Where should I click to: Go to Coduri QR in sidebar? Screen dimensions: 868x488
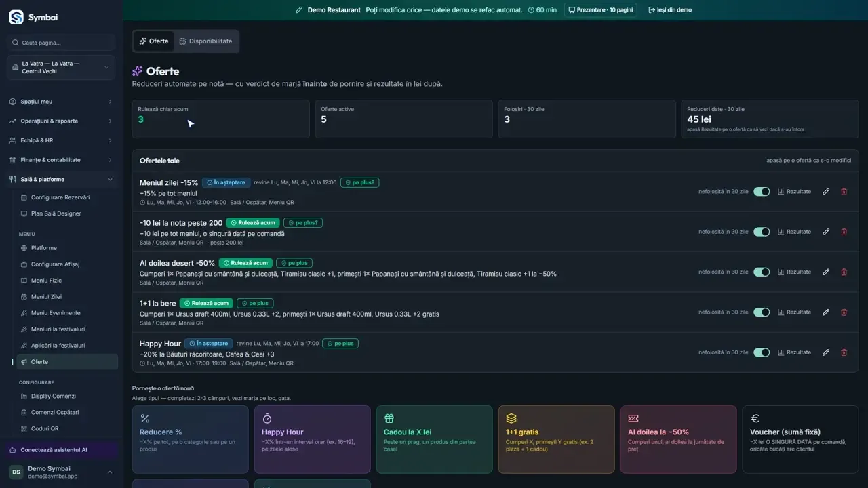(x=67, y=429)
